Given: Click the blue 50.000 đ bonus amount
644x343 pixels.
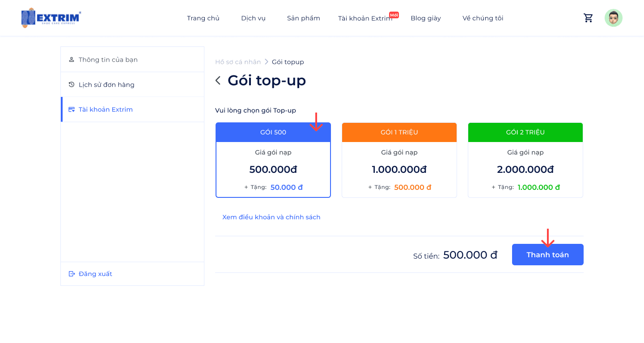Looking at the screenshot, I should point(287,188).
